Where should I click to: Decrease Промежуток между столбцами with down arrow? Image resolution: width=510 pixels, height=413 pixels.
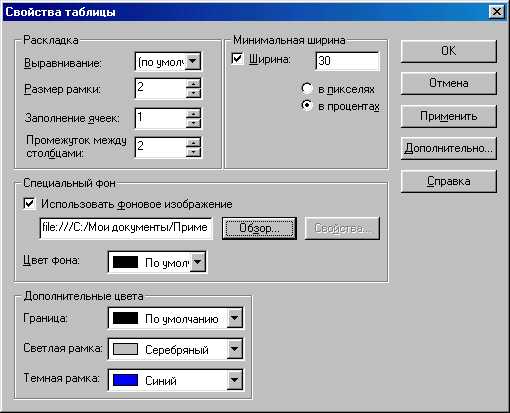click(x=193, y=153)
